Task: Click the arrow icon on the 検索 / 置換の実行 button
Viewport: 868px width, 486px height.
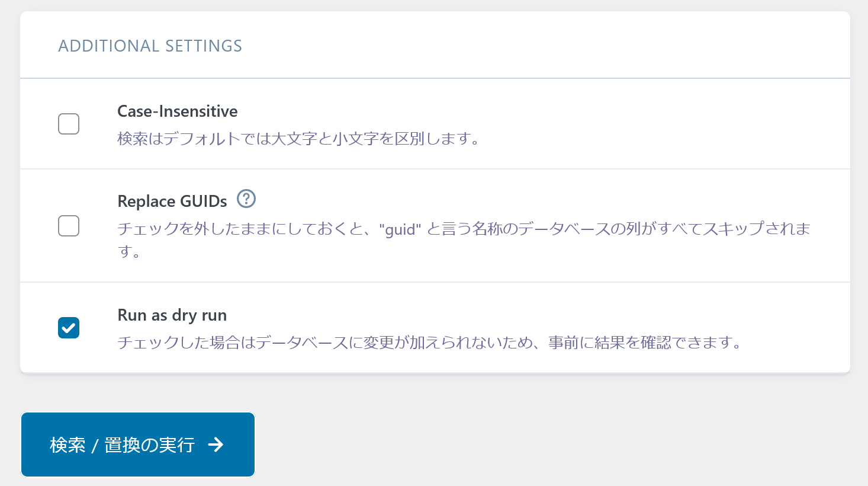Action: pyautogui.click(x=216, y=445)
